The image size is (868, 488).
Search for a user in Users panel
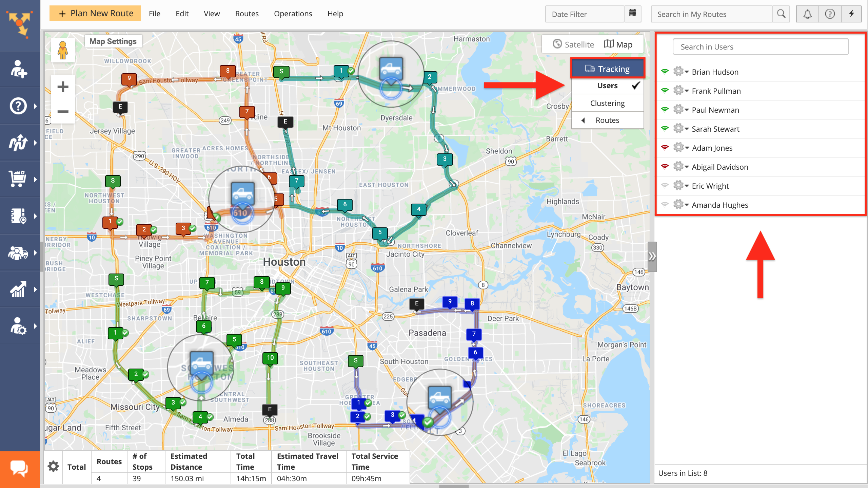761,46
